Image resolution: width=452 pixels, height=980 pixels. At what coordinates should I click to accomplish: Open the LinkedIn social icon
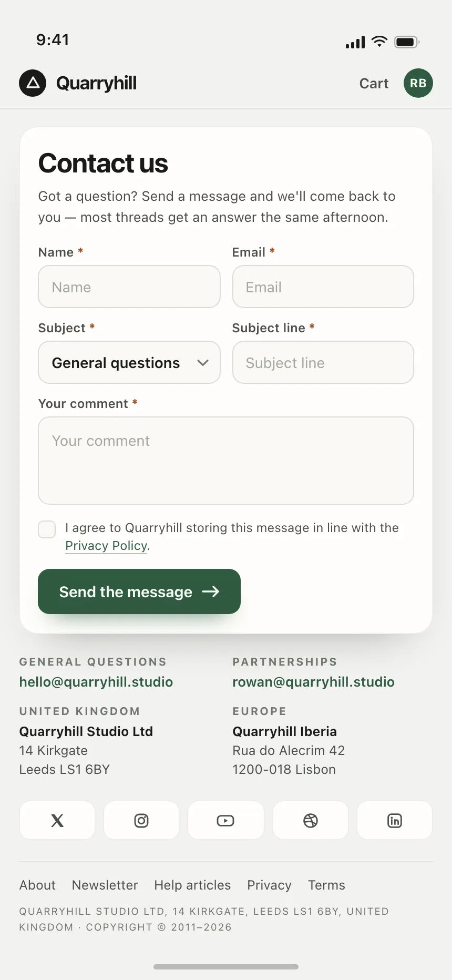click(395, 820)
